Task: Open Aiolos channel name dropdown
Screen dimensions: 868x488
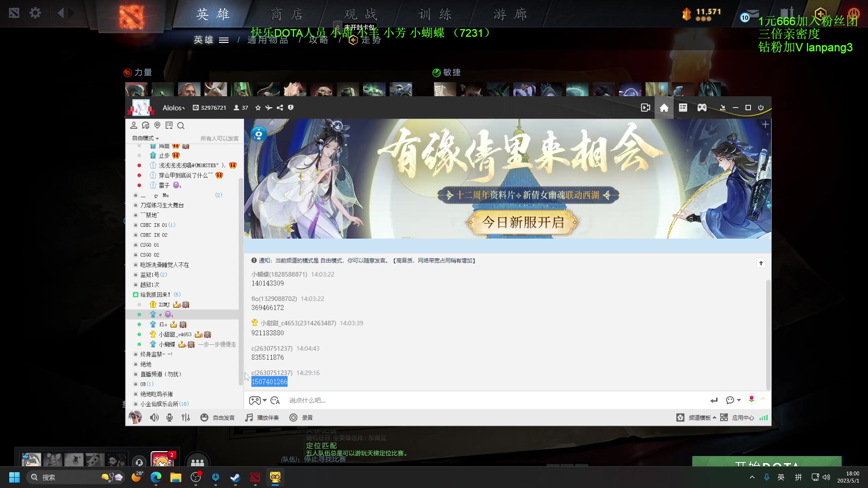Action: click(174, 108)
